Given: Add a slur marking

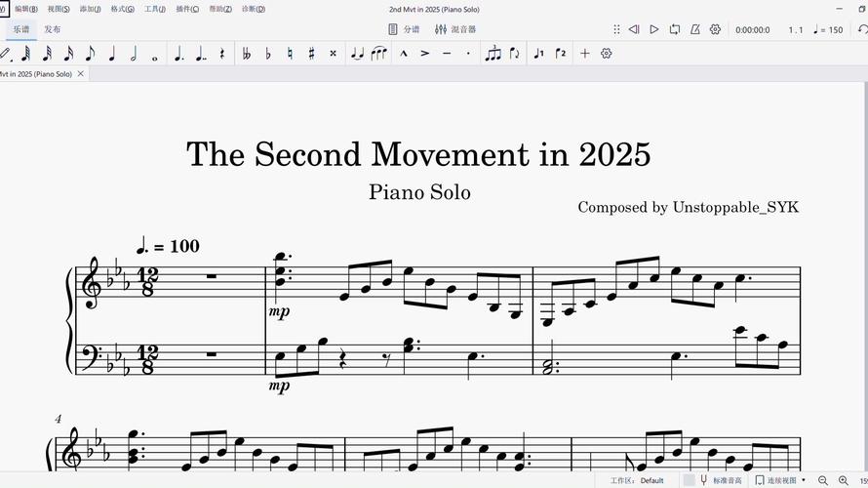Looking at the screenshot, I should point(378,54).
